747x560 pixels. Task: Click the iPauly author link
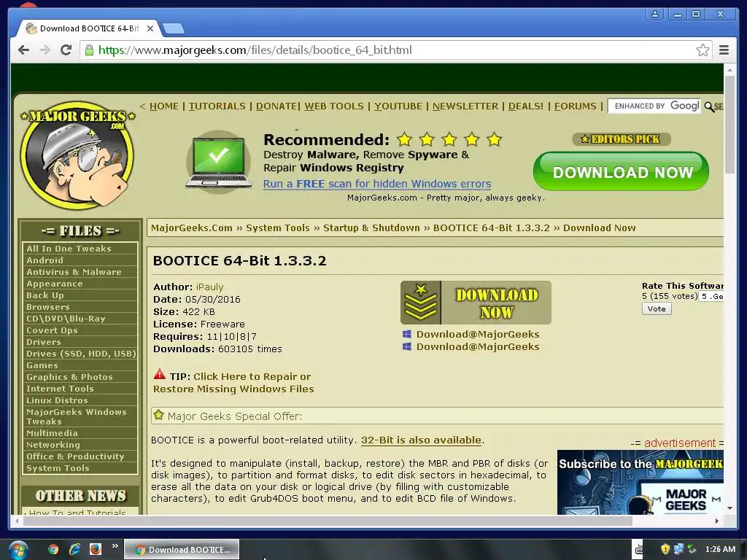[209, 287]
